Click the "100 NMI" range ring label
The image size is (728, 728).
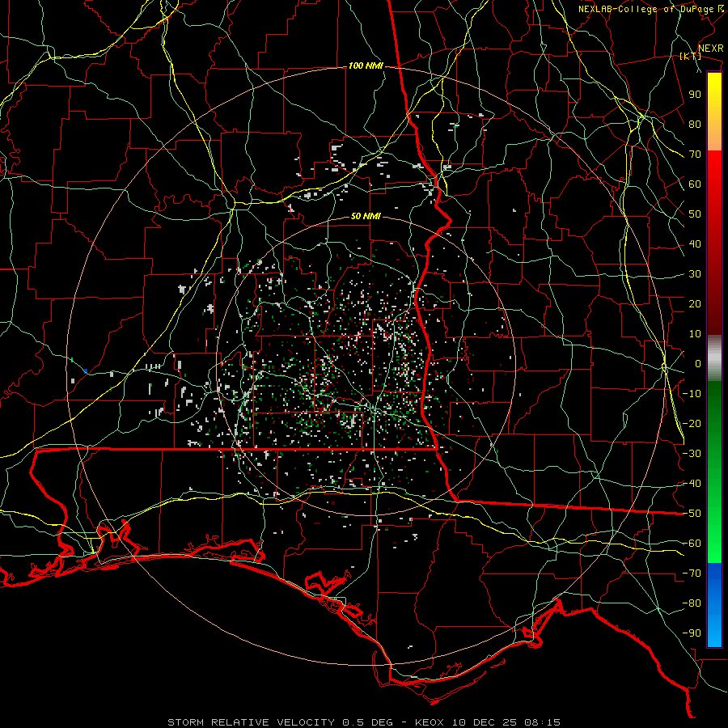point(366,66)
